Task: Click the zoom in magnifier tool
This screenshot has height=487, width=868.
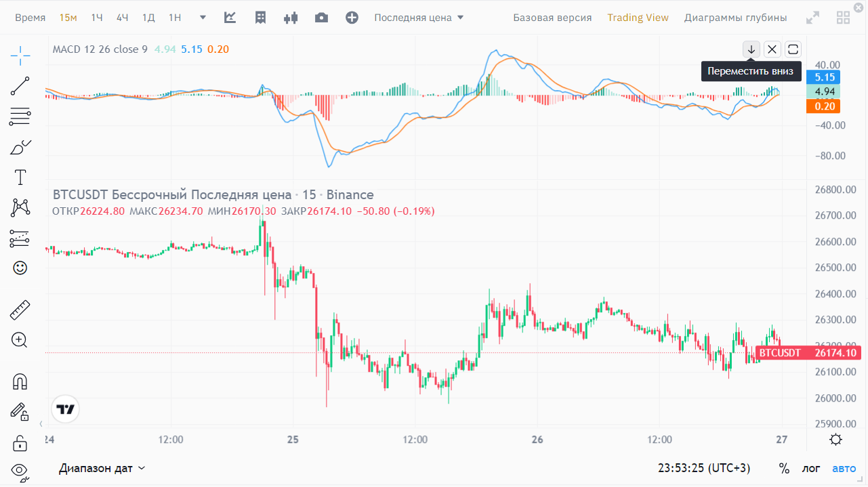Action: point(20,340)
